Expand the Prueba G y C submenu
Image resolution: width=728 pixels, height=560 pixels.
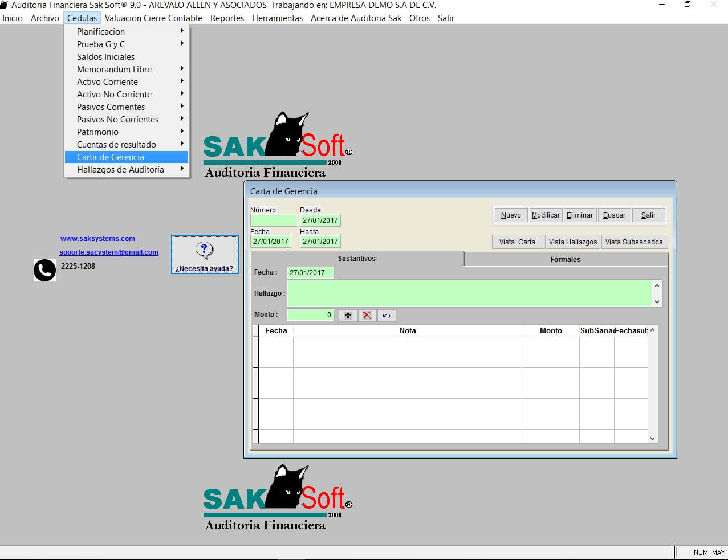[x=127, y=44]
